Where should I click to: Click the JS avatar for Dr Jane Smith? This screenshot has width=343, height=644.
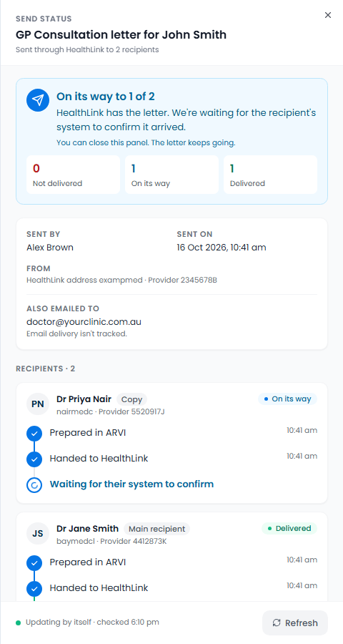[x=38, y=533]
